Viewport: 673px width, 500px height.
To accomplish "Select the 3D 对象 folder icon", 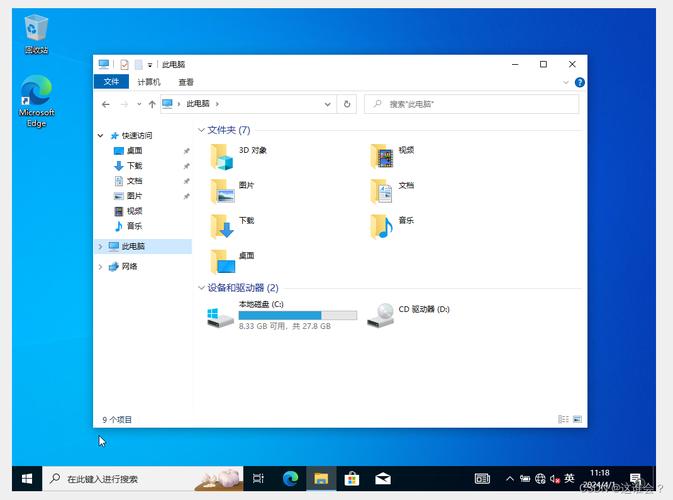I will 221,157.
